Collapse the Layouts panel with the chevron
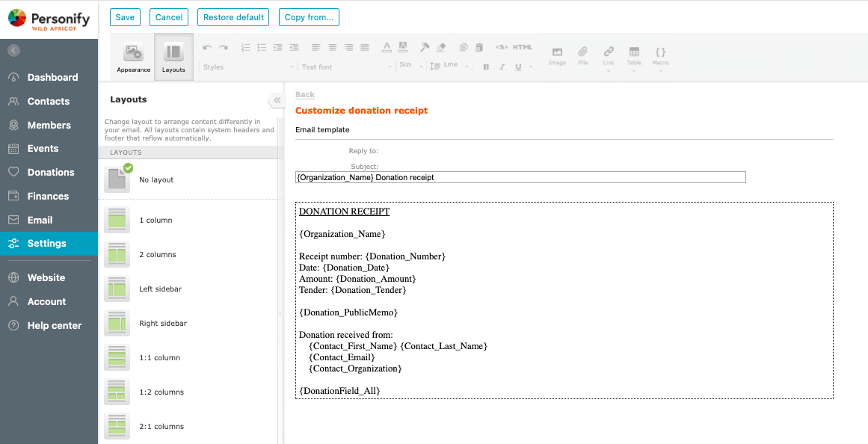This screenshot has height=444, width=868. (x=276, y=99)
